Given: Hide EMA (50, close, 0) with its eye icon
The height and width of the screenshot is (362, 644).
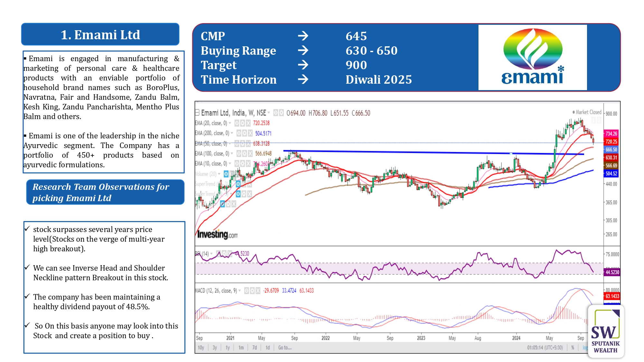Looking at the screenshot, I should coord(237,144).
